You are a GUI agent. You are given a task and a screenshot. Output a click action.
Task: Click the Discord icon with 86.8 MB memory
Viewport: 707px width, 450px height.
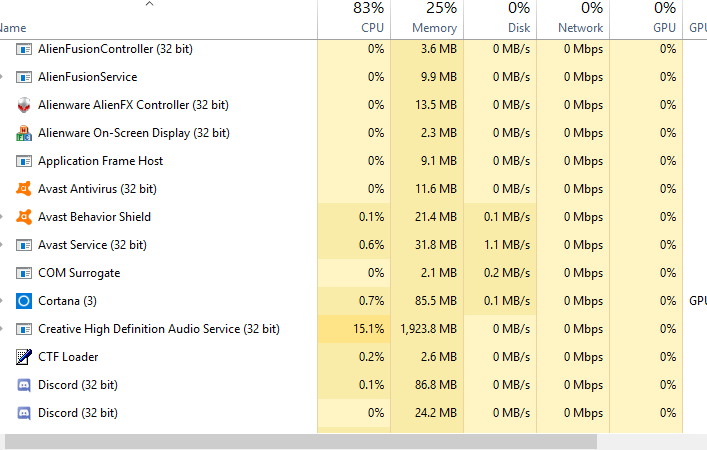pyautogui.click(x=24, y=385)
